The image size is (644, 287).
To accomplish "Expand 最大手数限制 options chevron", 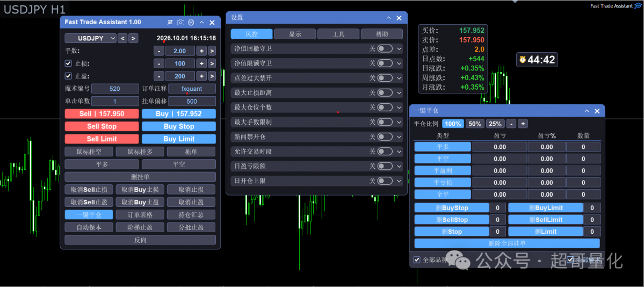I will point(399,122).
